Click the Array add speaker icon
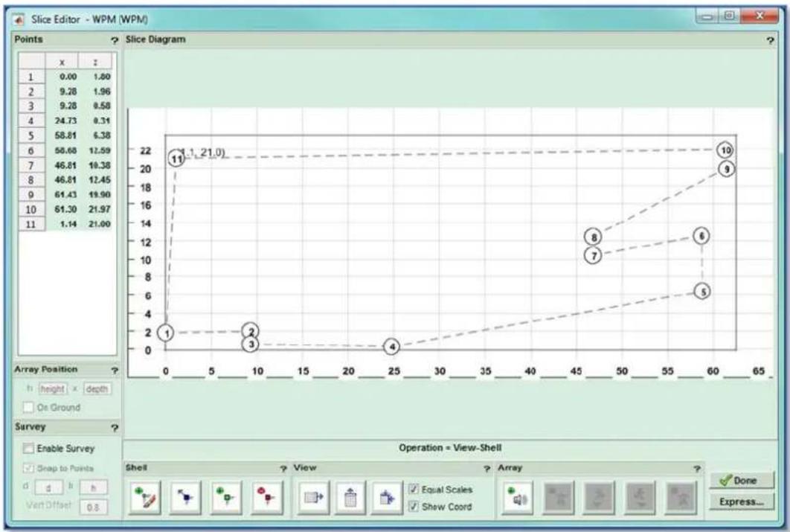This screenshot has width=790, height=532. point(518,498)
